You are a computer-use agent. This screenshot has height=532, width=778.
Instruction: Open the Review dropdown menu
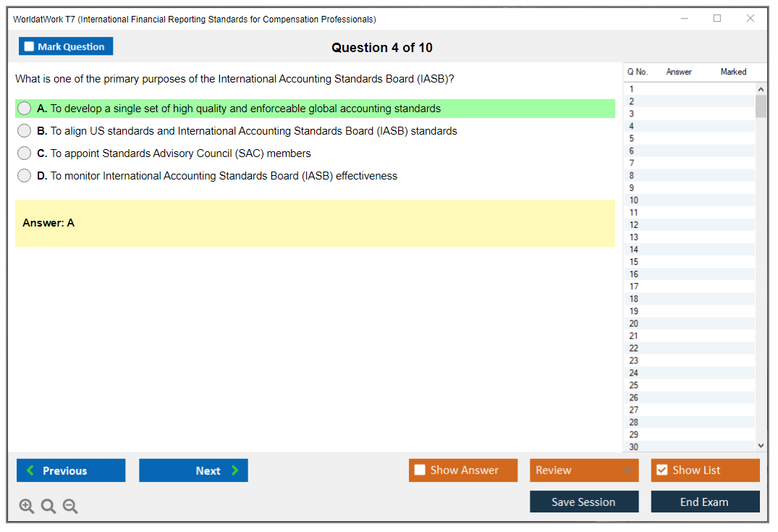(x=583, y=470)
